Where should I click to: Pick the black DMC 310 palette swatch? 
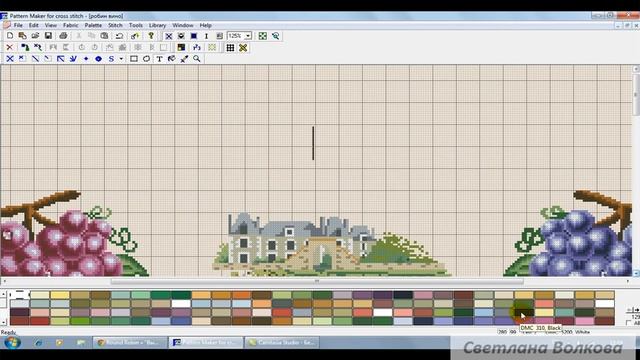[524, 313]
